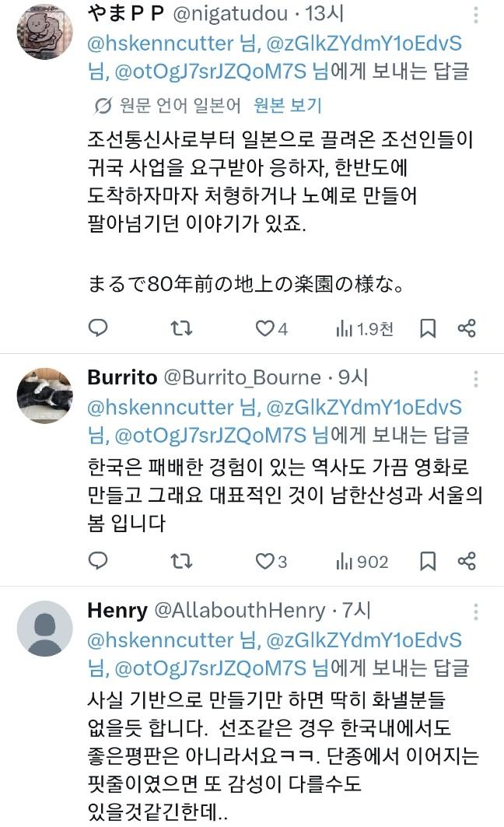Viewport: 504px width, 827px height.
Task: Open Burrito's cat profile picture
Action: [x=45, y=395]
